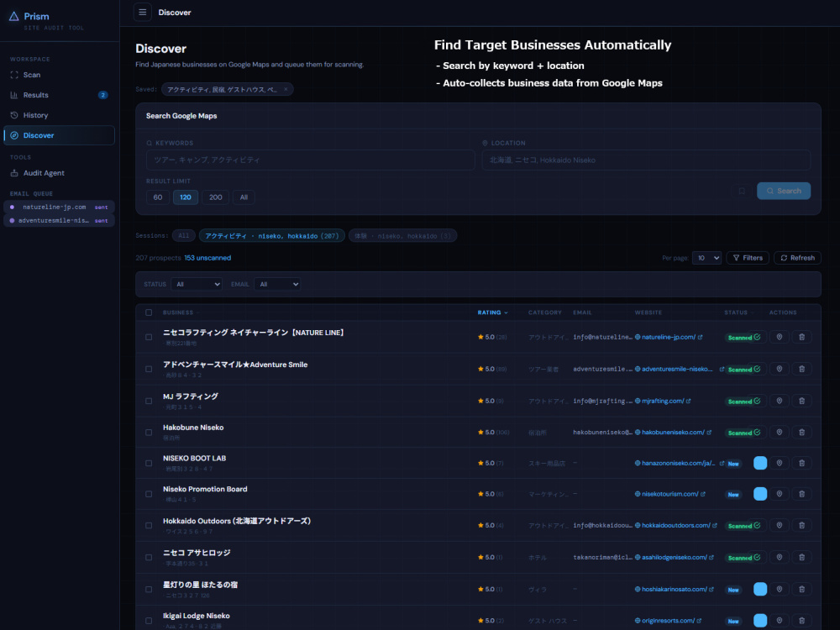Delete the Hokkaido Outdoors row

point(802,526)
